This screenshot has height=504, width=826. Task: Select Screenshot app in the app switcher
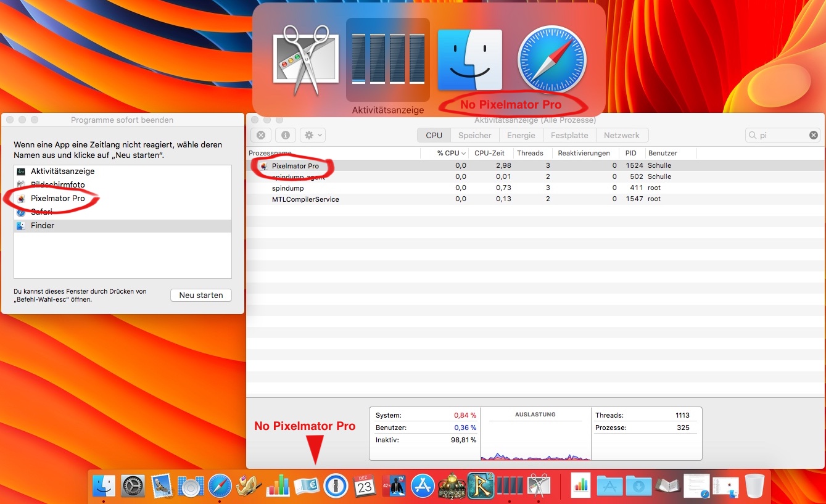click(307, 60)
